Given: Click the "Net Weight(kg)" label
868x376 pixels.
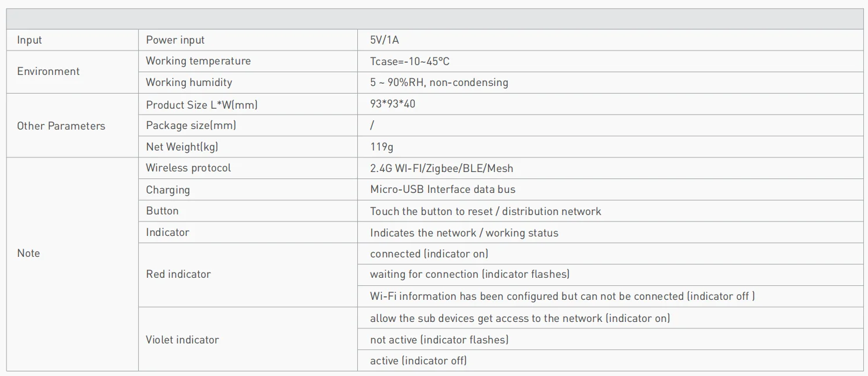Looking at the screenshot, I should (x=182, y=147).
